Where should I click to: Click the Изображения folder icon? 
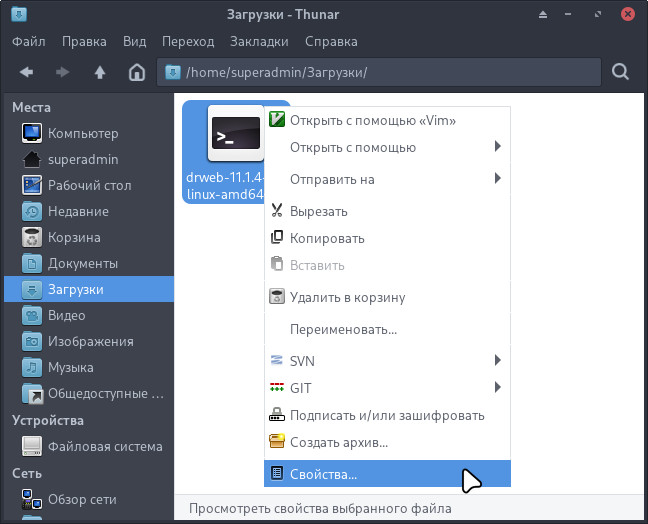(x=32, y=341)
